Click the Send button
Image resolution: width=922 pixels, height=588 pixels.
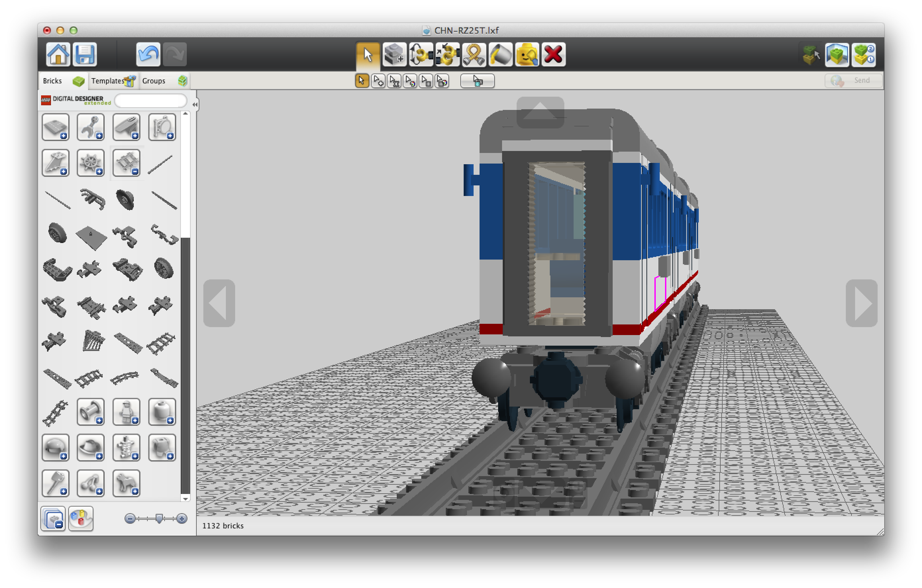click(853, 80)
